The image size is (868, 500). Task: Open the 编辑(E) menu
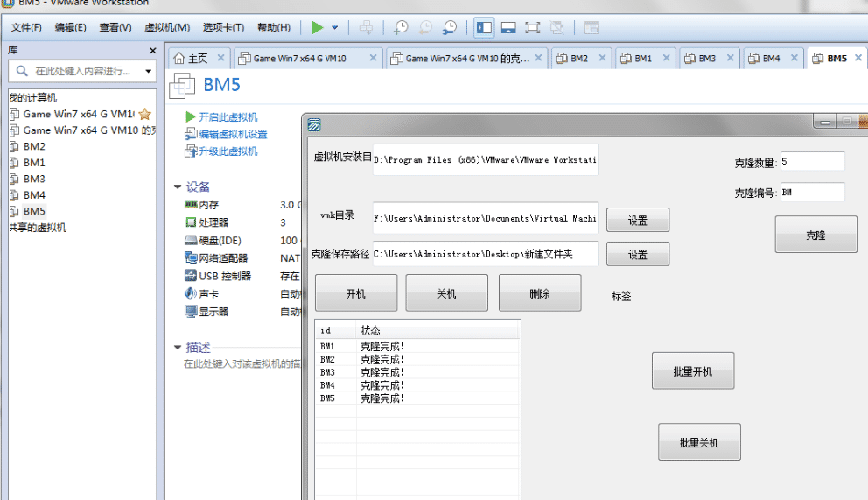[70, 28]
